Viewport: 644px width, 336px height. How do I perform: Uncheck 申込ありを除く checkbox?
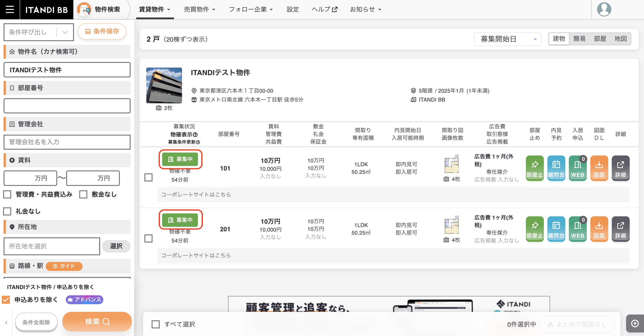click(6, 300)
